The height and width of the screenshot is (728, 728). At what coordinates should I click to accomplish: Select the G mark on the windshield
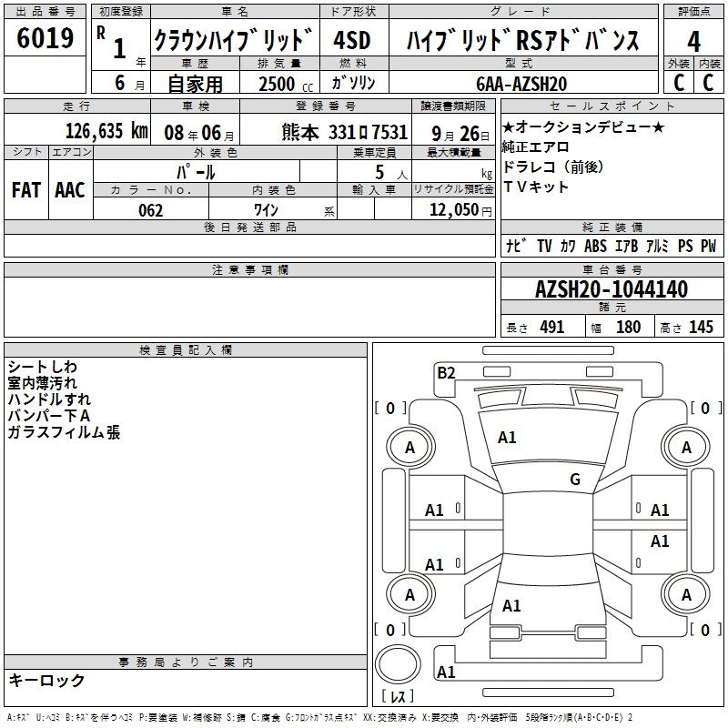click(x=575, y=479)
